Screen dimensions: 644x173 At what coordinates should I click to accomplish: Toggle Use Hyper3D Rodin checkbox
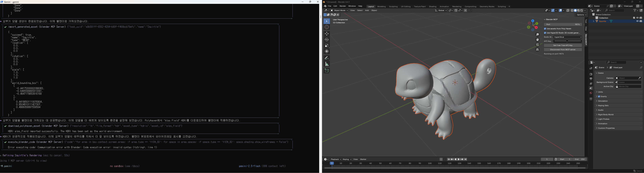[x=545, y=33]
